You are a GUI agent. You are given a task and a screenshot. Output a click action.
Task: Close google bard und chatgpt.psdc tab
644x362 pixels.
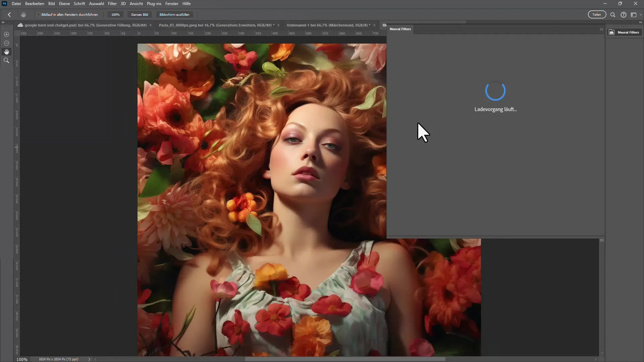[x=151, y=25]
